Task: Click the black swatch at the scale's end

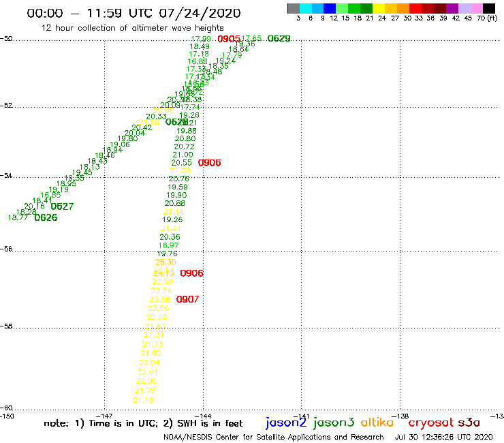Action: click(489, 8)
